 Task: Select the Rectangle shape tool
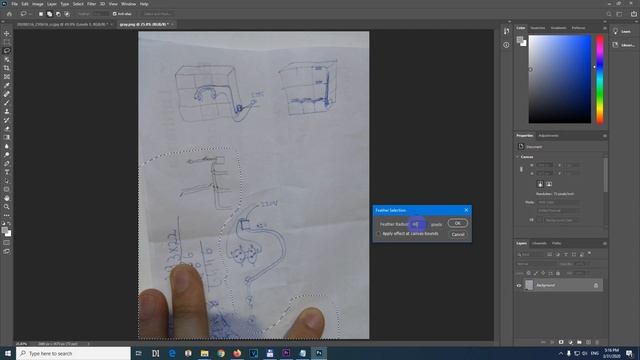[7, 189]
